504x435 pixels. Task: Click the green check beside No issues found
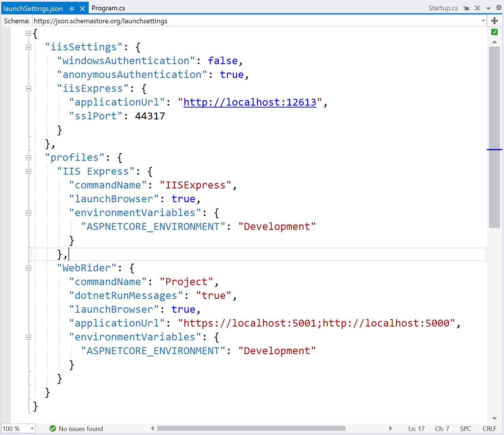[x=52, y=428]
